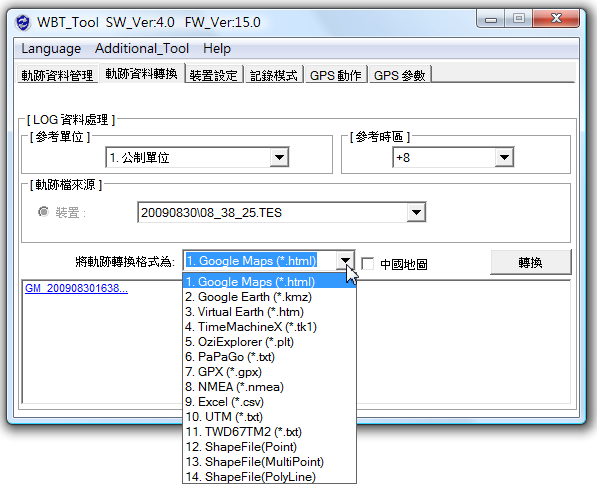This screenshot has width=597, height=486.
Task: Close the WBT_Tool window
Action: (556, 19)
